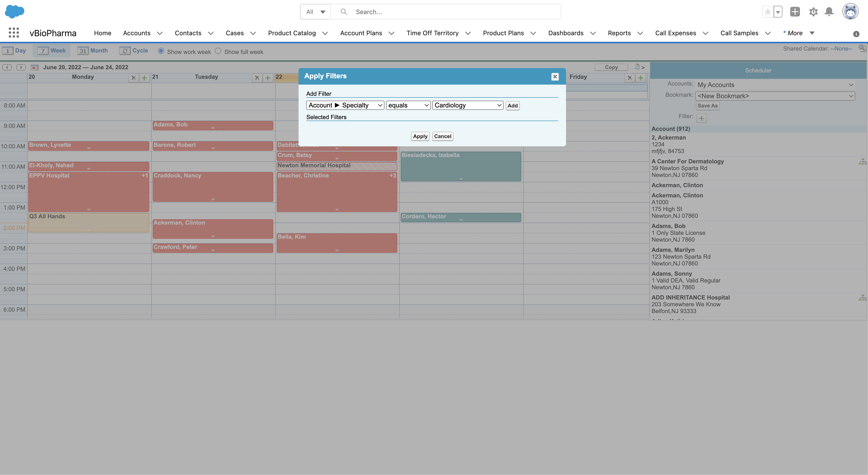This screenshot has width=868, height=475.
Task: Click the green plus Filter icon in Scheduler
Action: click(701, 118)
